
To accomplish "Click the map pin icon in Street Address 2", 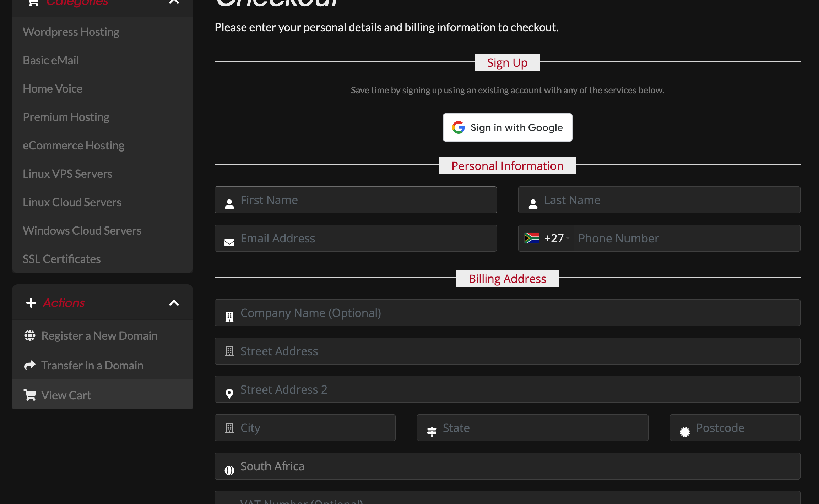I will point(229,393).
